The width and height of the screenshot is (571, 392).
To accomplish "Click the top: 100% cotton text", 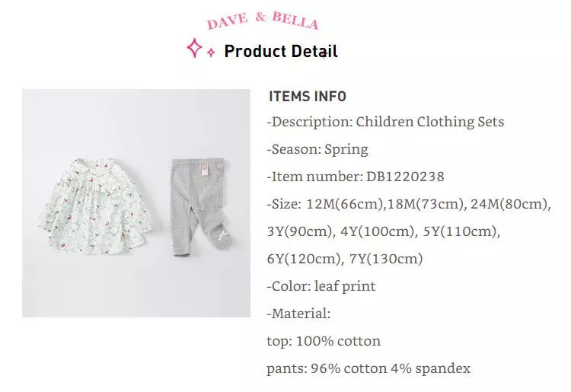I will pyautogui.click(x=324, y=341).
